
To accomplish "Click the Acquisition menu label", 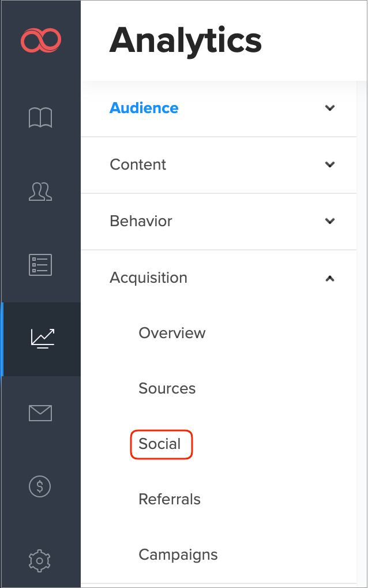I will coord(148,278).
